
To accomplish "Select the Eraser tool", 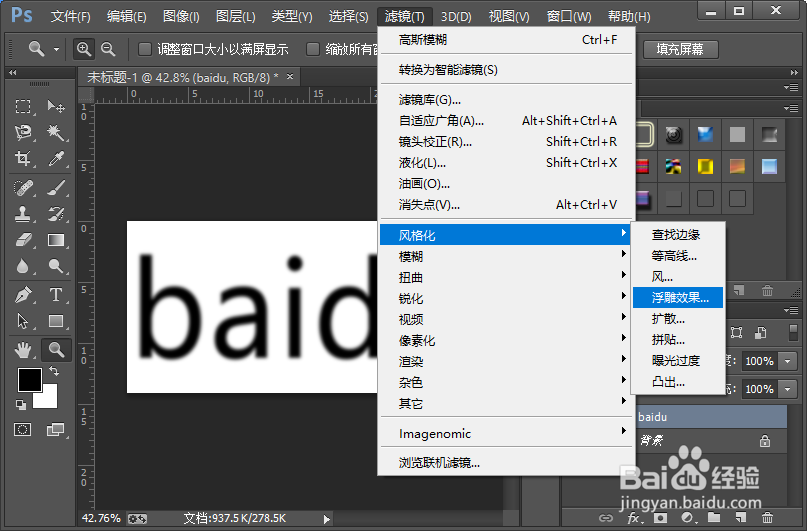I will point(23,240).
